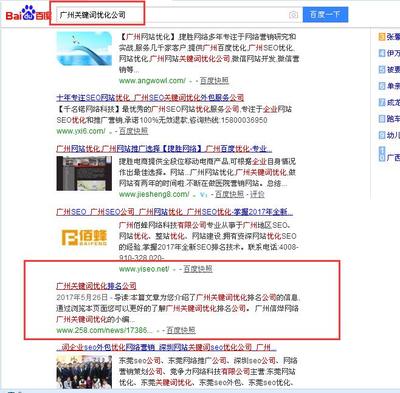Click the sidebar icon beside 单亲

pyautogui.click(x=382, y=86)
